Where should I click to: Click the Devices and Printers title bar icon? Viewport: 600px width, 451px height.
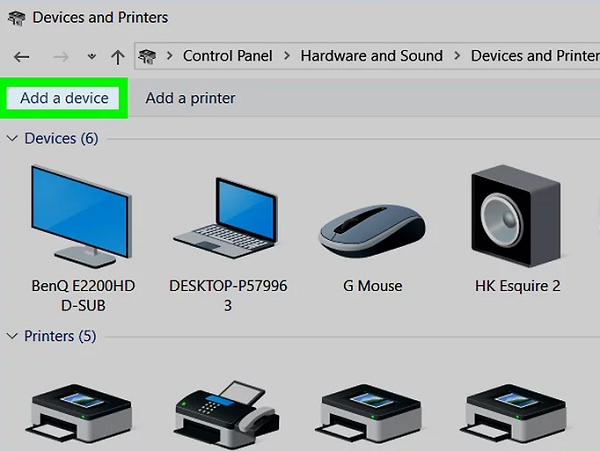pyautogui.click(x=17, y=18)
